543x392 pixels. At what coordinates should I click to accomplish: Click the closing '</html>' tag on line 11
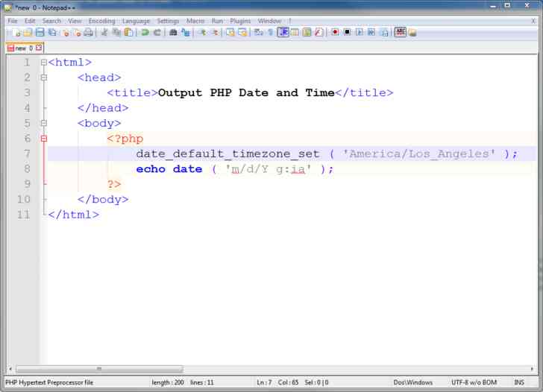(x=74, y=215)
